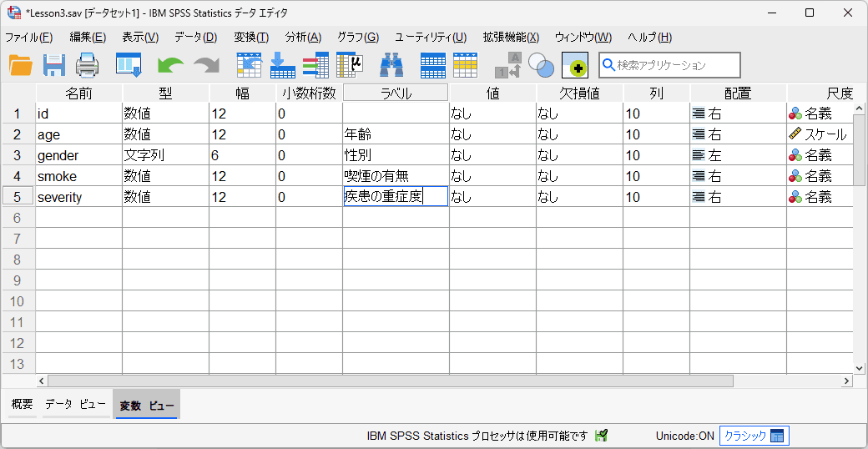The width and height of the screenshot is (868, 449).
Task: Click the values cell 'なし' for age
Action: click(492, 134)
